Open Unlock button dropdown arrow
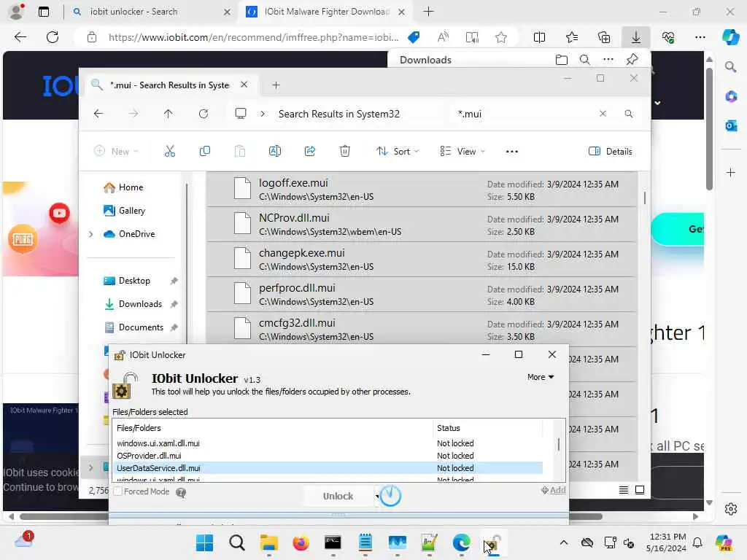 coord(377,496)
